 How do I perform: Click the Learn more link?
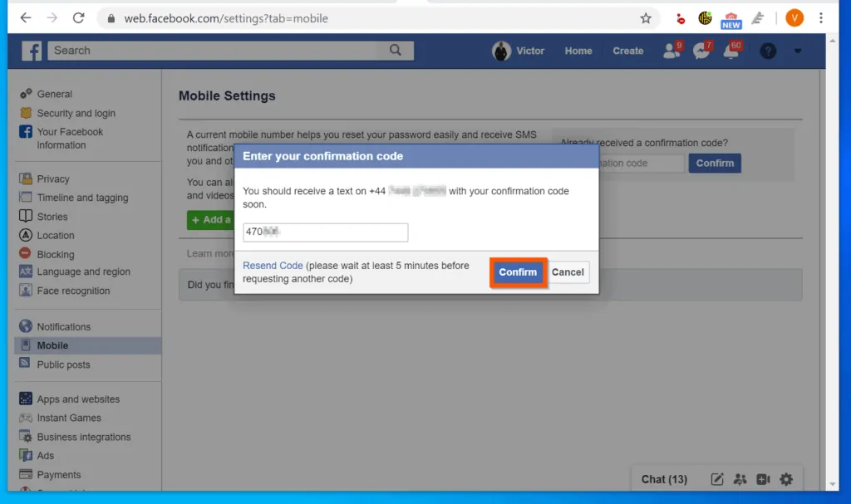(210, 253)
